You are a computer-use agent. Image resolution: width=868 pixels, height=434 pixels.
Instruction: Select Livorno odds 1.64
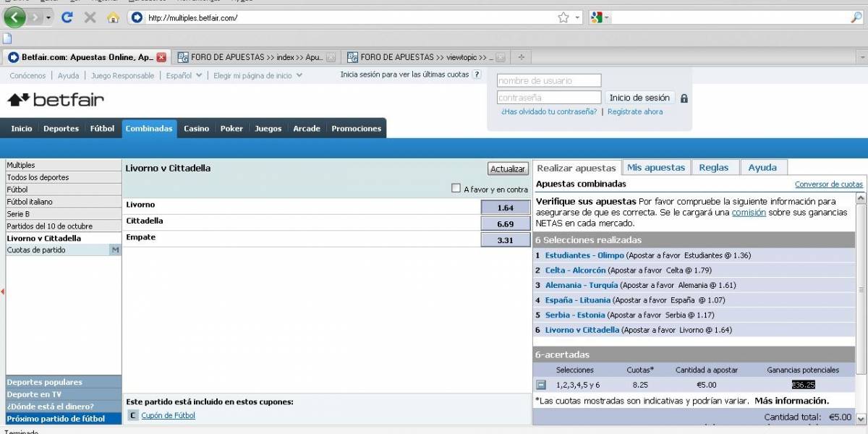coord(505,208)
